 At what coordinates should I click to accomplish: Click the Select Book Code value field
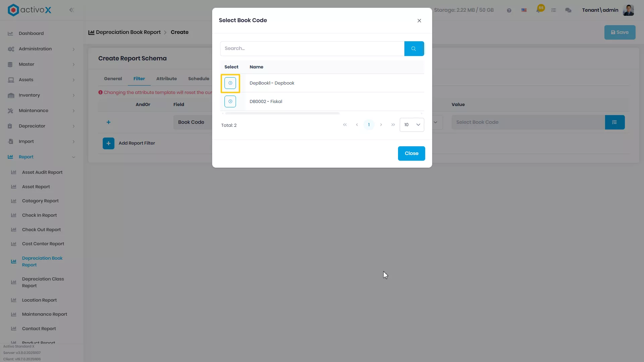point(528,122)
